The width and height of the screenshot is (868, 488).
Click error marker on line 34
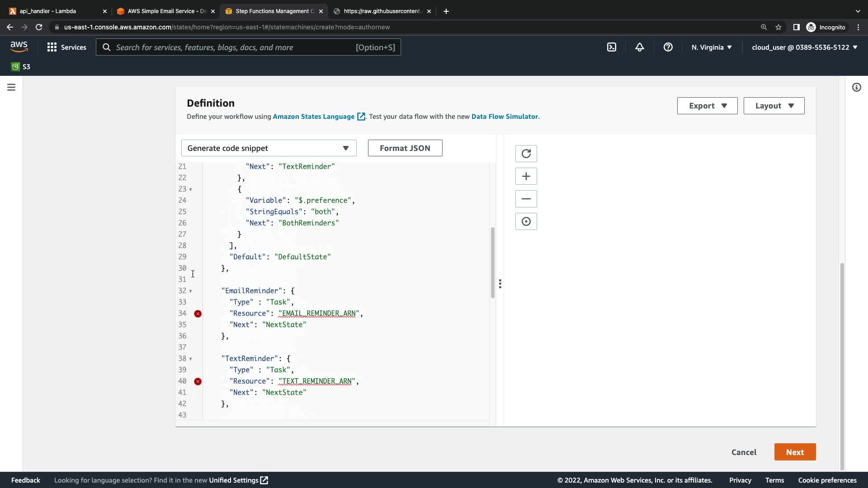(x=198, y=314)
